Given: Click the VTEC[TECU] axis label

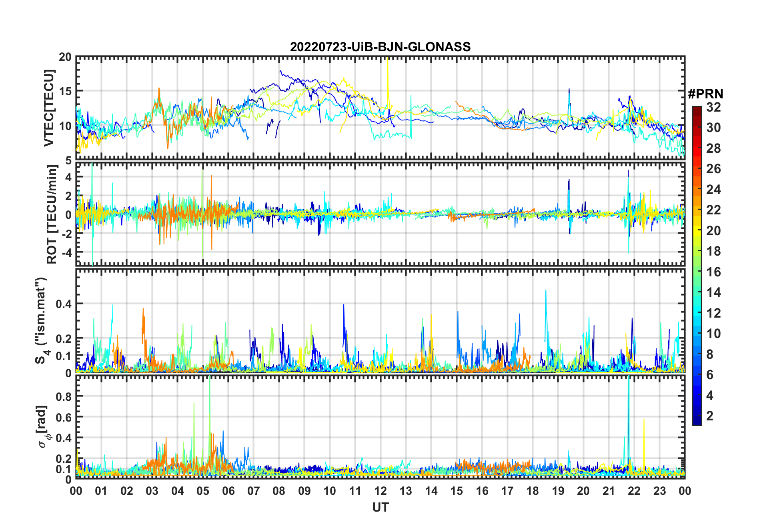Looking at the screenshot, I should [x=49, y=108].
